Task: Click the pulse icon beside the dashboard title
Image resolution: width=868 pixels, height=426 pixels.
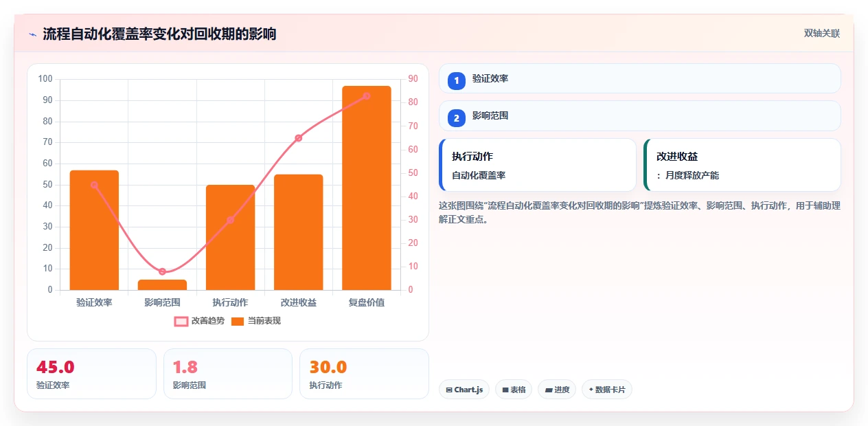Action: click(32, 34)
